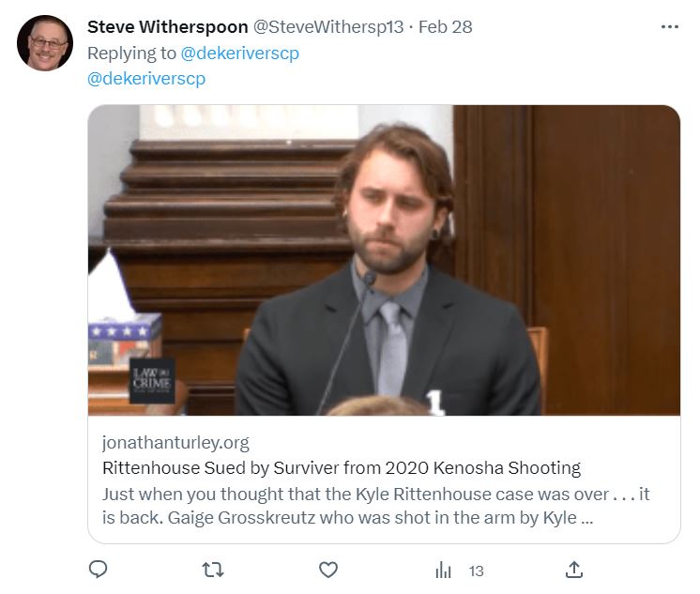Click the share icon under the tweet

[x=574, y=569]
